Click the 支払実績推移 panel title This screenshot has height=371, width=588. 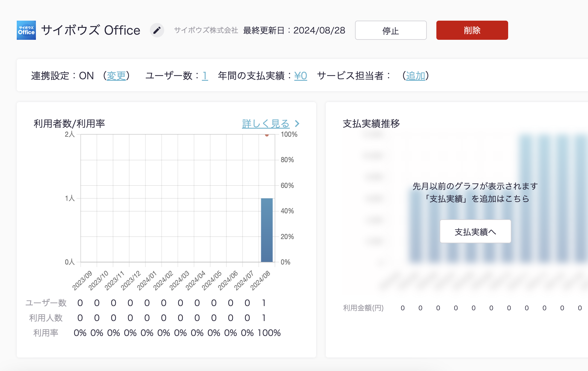point(371,124)
